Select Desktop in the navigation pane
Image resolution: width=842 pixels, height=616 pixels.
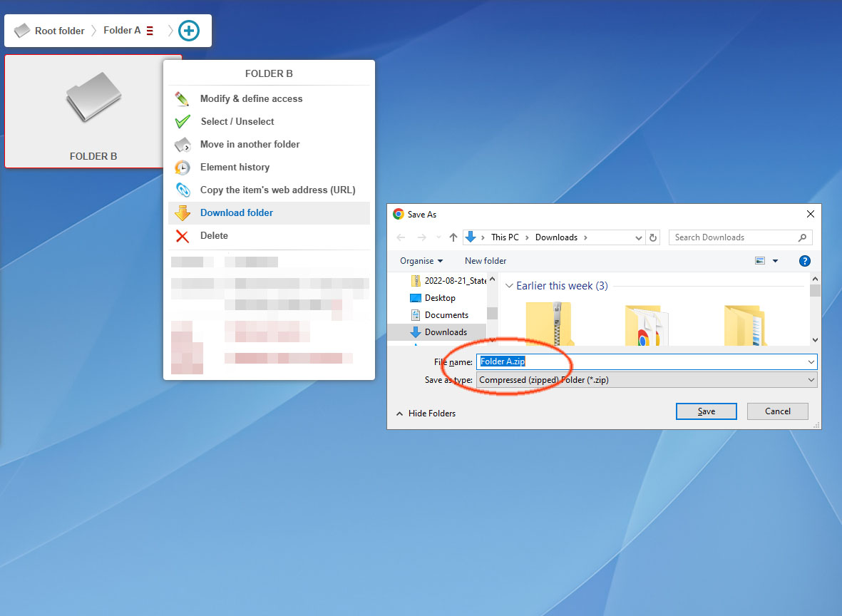pos(440,298)
